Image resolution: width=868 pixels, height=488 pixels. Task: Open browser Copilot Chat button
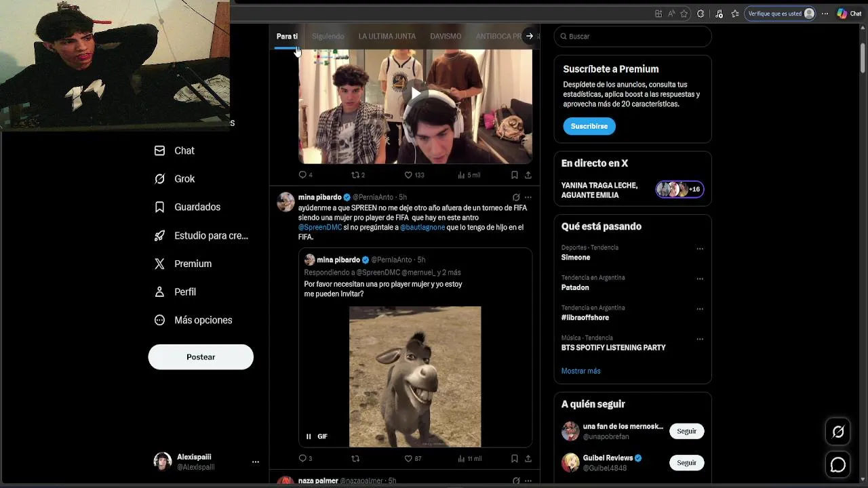click(848, 14)
